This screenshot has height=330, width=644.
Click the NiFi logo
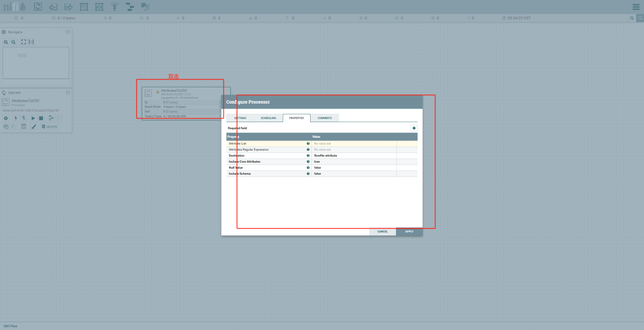pyautogui.click(x=14, y=7)
